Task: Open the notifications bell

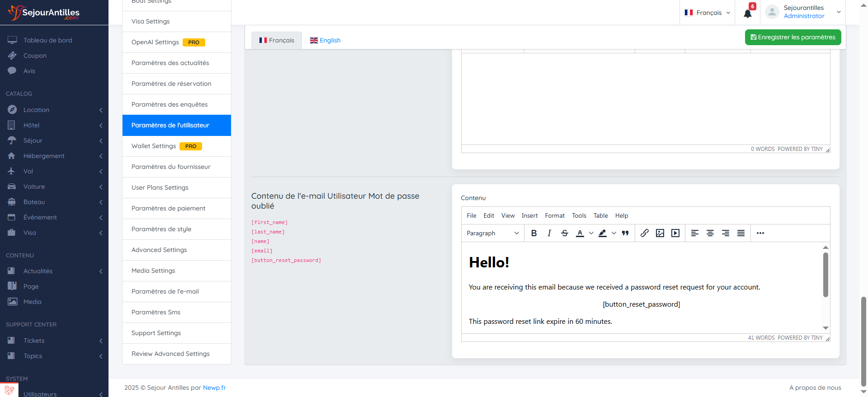Action: 748,13
